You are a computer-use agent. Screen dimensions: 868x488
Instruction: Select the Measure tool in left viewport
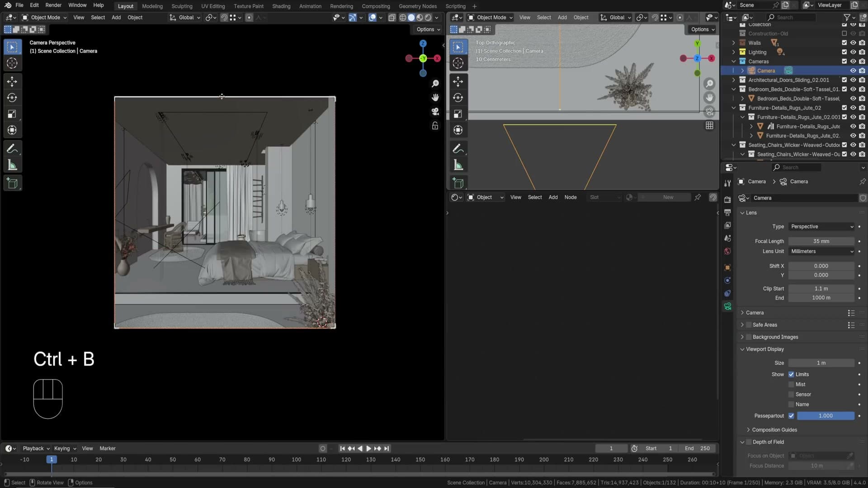12,165
